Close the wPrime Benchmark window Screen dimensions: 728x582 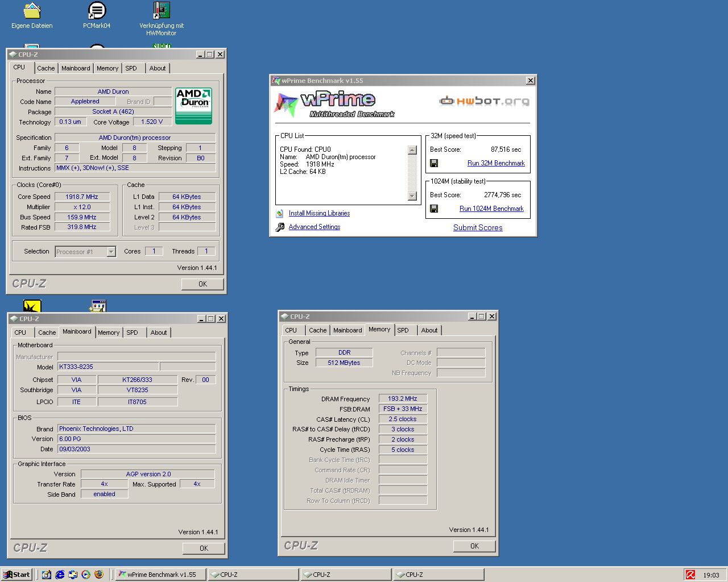(531, 81)
